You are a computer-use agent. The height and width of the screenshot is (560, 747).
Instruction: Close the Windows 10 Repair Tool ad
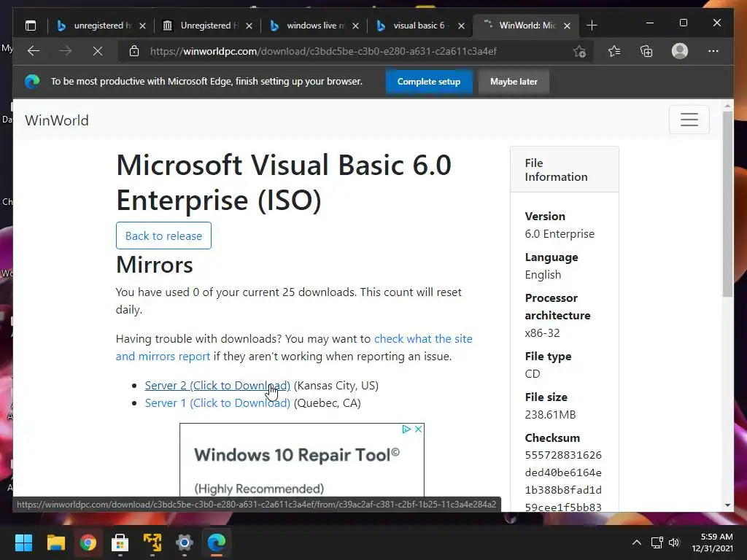pyautogui.click(x=418, y=429)
